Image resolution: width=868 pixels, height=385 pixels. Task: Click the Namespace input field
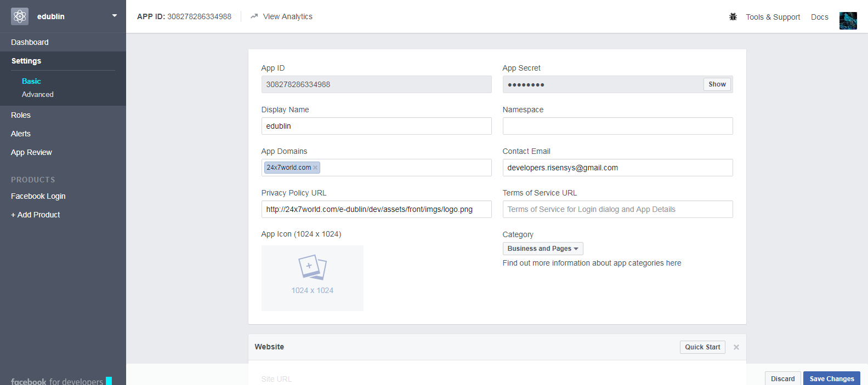(618, 126)
